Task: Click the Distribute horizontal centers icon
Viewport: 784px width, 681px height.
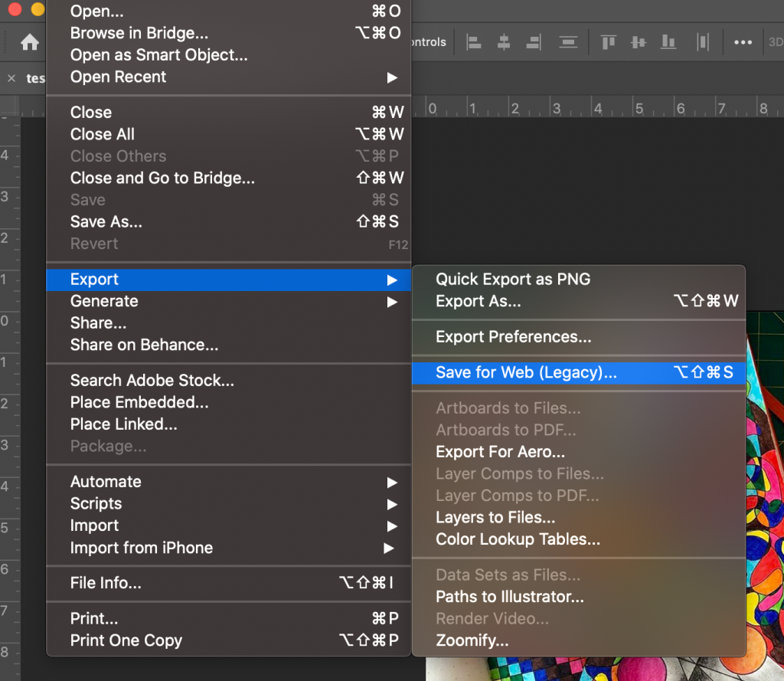Action: pyautogui.click(x=702, y=42)
